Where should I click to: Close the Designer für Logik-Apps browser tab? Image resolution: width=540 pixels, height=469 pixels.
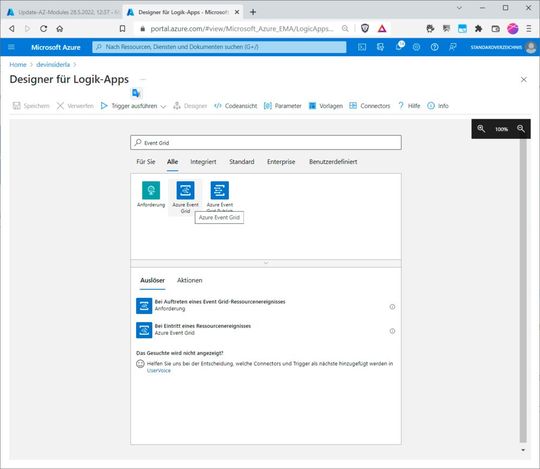237,12
